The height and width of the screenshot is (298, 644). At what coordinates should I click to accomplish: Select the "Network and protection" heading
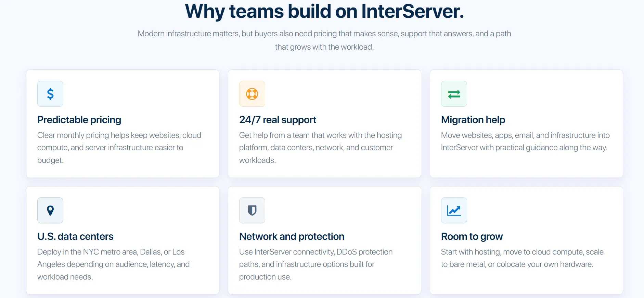pos(292,236)
